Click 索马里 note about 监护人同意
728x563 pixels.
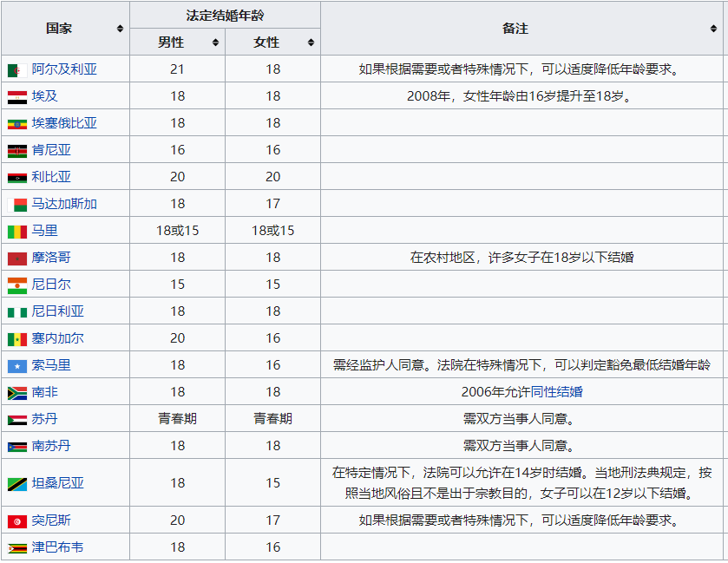click(x=521, y=365)
